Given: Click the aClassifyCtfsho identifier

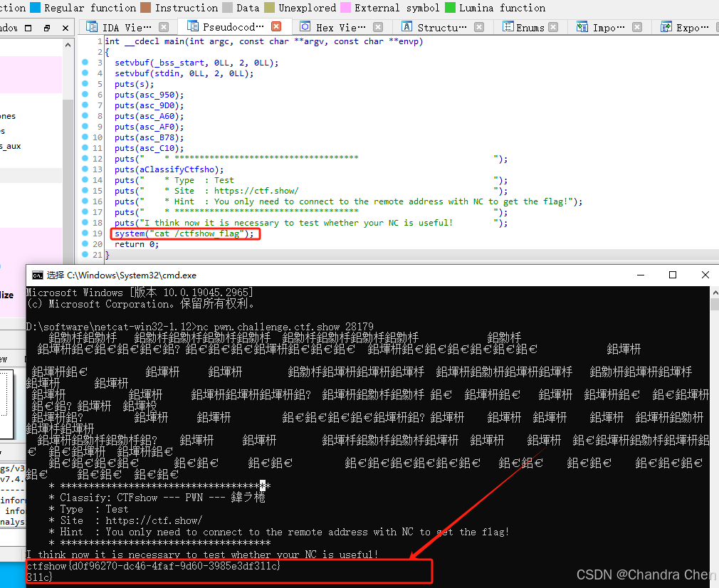Looking at the screenshot, I should coord(177,169).
